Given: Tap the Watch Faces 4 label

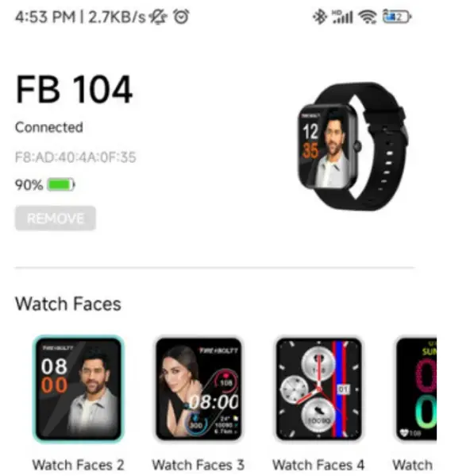Looking at the screenshot, I should [x=318, y=465].
